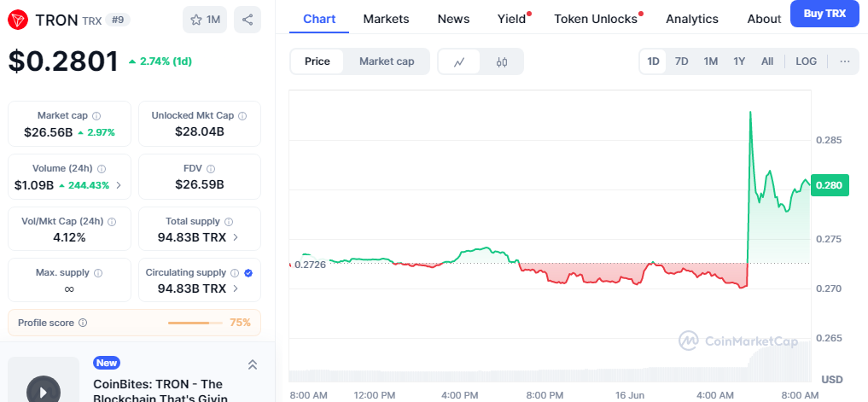Open Profile score info icon
Screen dimensions: 868x402
coord(83,323)
